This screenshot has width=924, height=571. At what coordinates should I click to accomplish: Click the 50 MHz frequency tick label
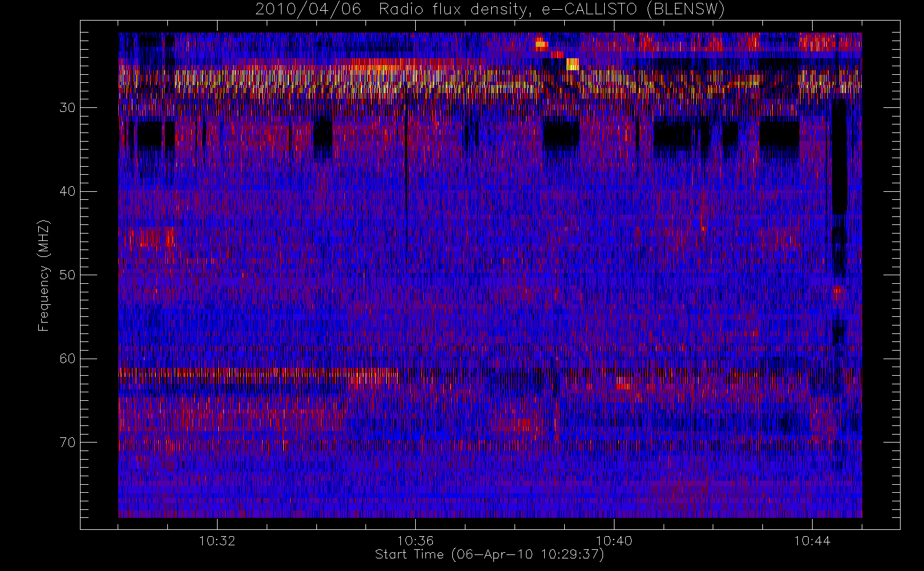coord(67,275)
